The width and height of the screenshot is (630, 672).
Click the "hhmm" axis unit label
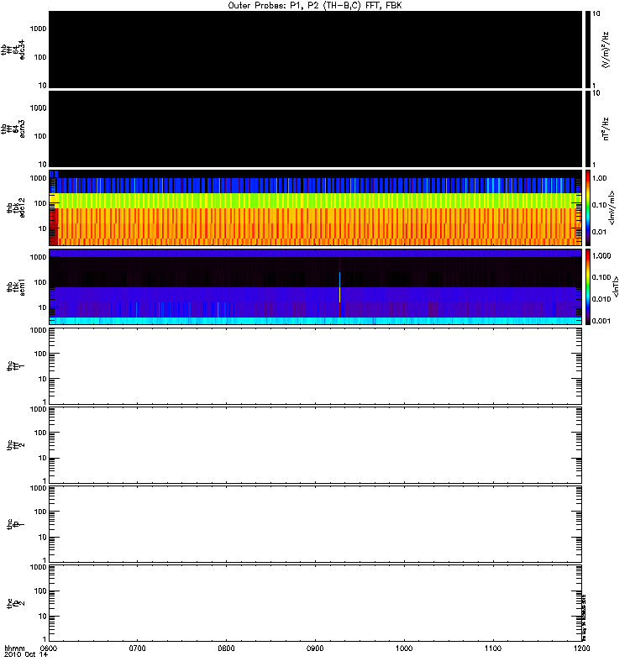pyautogui.click(x=14, y=648)
